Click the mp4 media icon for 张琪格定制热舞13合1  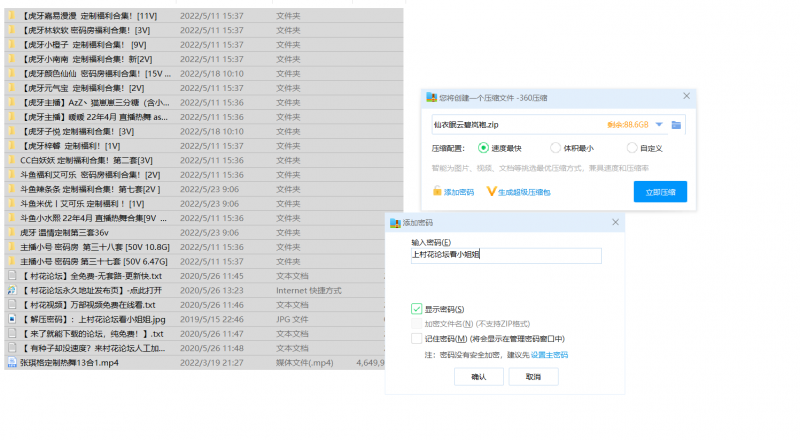[12, 362]
